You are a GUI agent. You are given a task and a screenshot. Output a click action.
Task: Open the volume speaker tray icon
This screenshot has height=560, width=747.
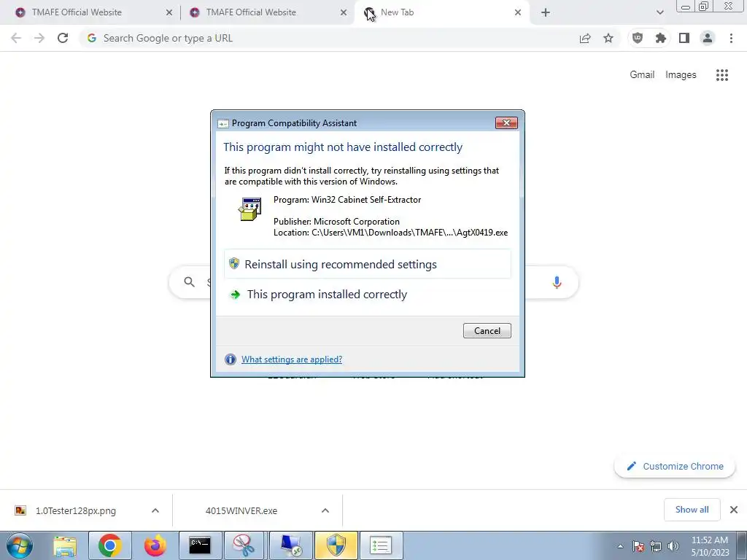pyautogui.click(x=673, y=546)
